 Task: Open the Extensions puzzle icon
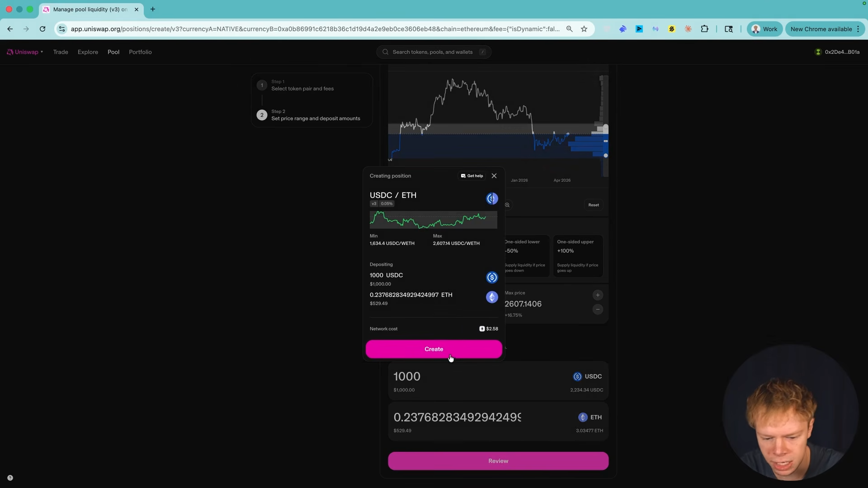[x=704, y=29]
